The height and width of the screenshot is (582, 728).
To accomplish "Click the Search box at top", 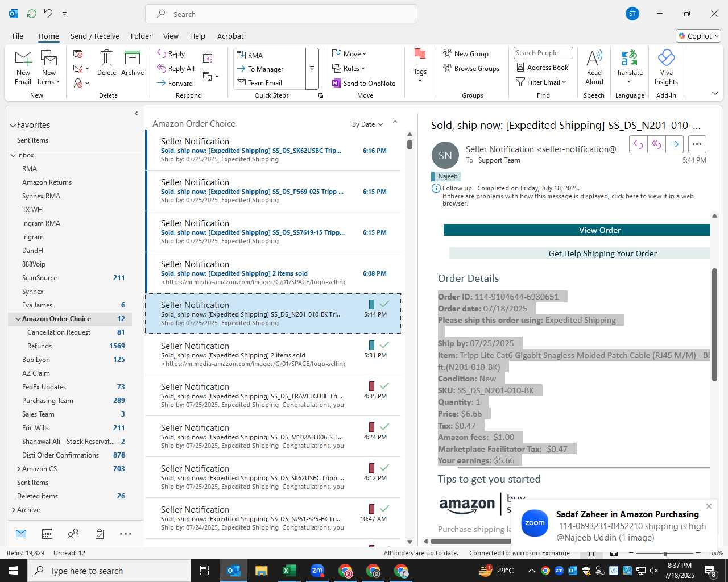I will click(x=282, y=14).
